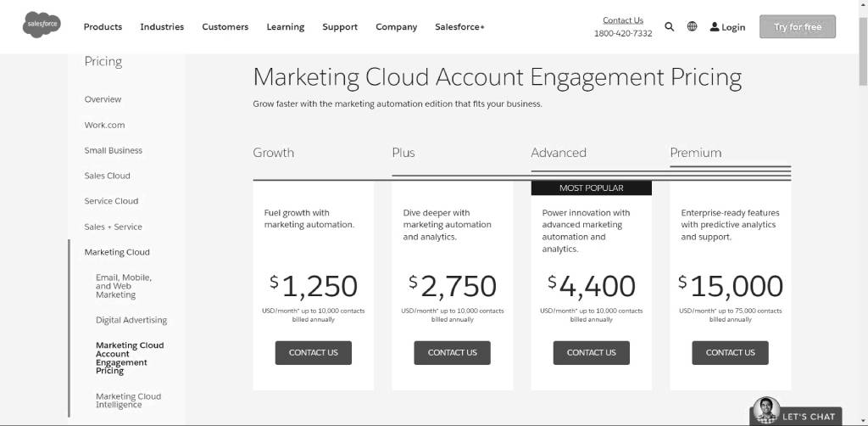Image resolution: width=868 pixels, height=426 pixels.
Task: Open Sales + Service pricing
Action: (x=114, y=227)
